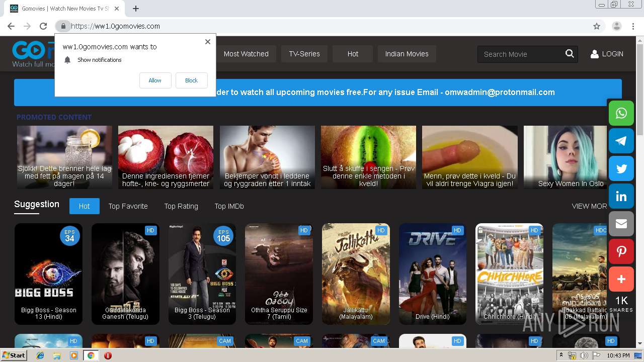This screenshot has height=362, width=644.
Task: Open Chrome taskbar icon
Action: (x=91, y=355)
